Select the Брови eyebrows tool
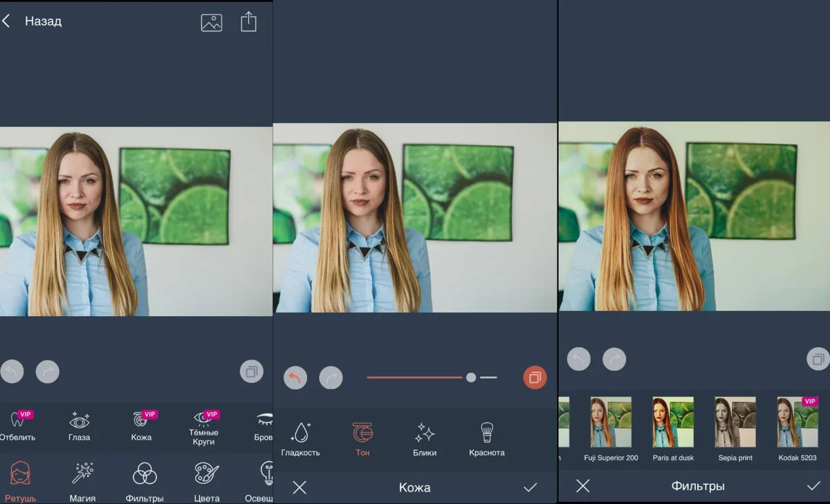Screen dimensions: 830x504 tap(264, 426)
